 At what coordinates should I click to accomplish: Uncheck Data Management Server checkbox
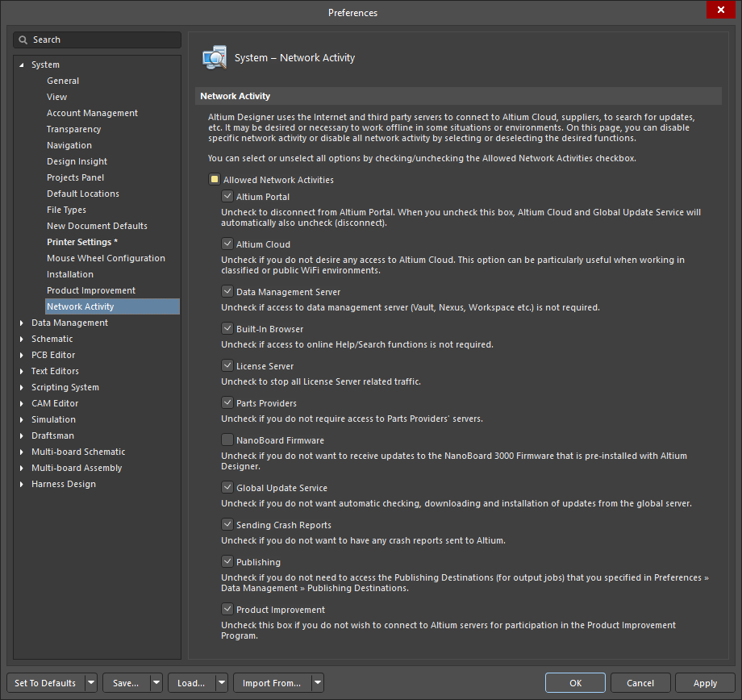coord(227,291)
